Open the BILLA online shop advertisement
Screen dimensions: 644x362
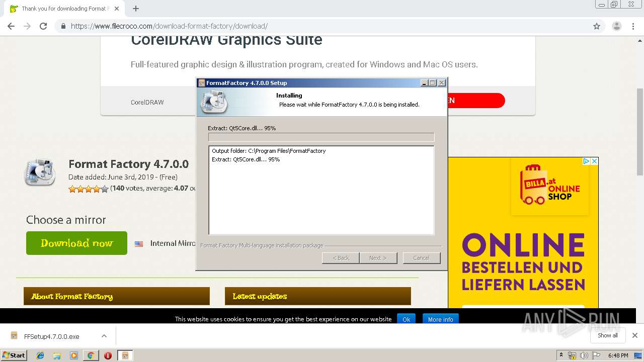pos(523,232)
